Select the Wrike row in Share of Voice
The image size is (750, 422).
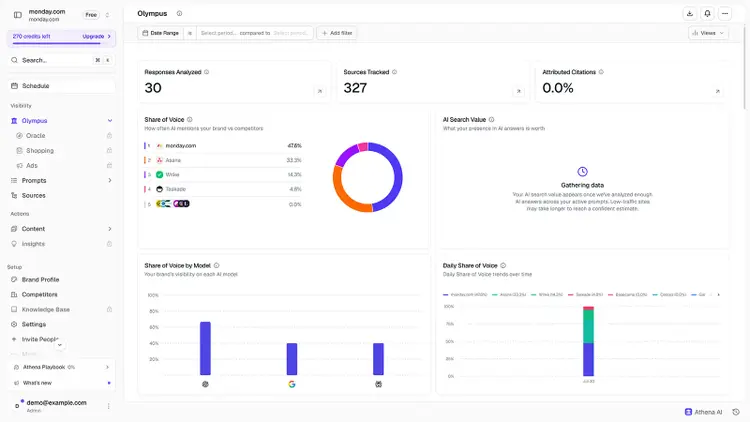click(x=223, y=175)
